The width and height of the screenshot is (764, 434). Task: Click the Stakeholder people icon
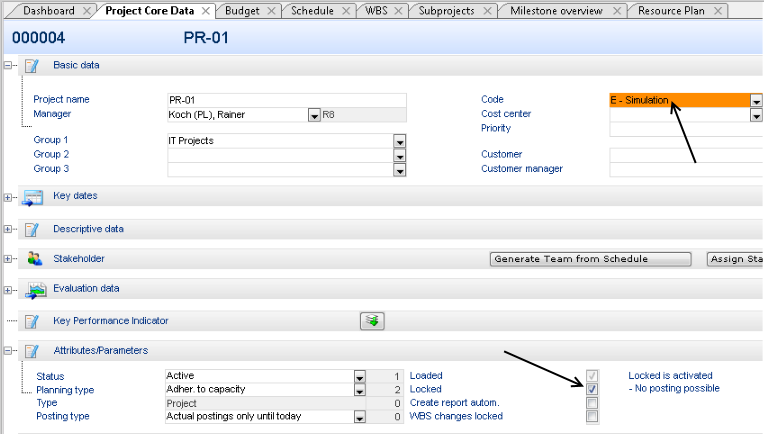click(x=35, y=259)
